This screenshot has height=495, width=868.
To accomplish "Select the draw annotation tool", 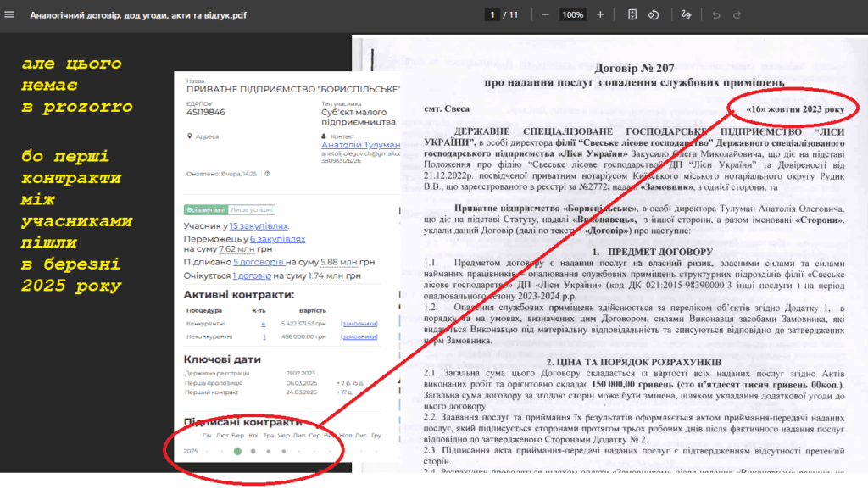I will click(687, 15).
